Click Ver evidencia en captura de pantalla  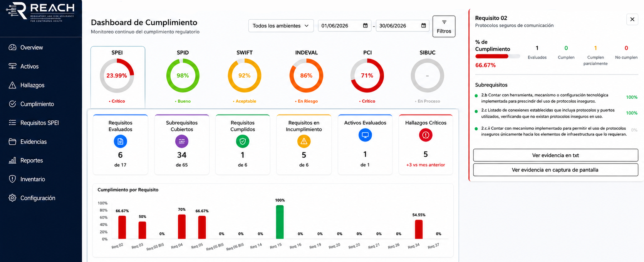tap(555, 170)
